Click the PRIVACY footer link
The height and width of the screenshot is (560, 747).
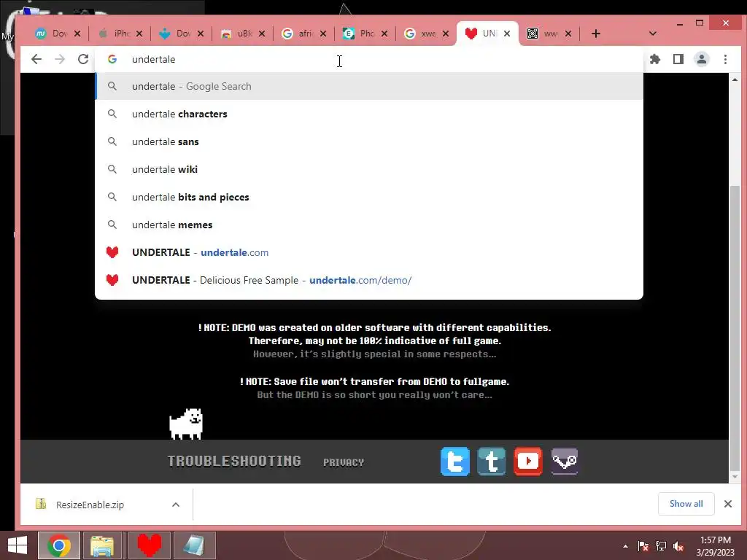coord(344,462)
